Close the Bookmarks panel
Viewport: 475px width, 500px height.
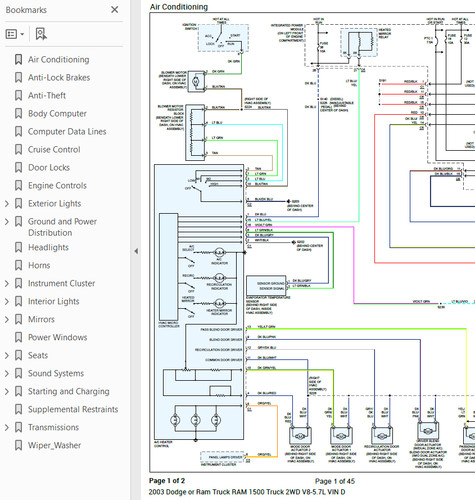tap(114, 10)
